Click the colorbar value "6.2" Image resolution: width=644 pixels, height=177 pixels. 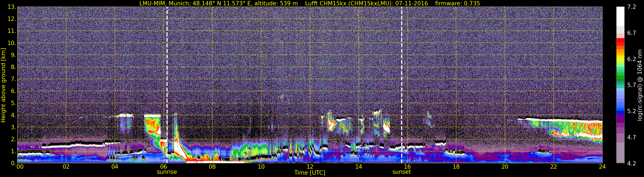[632, 59]
